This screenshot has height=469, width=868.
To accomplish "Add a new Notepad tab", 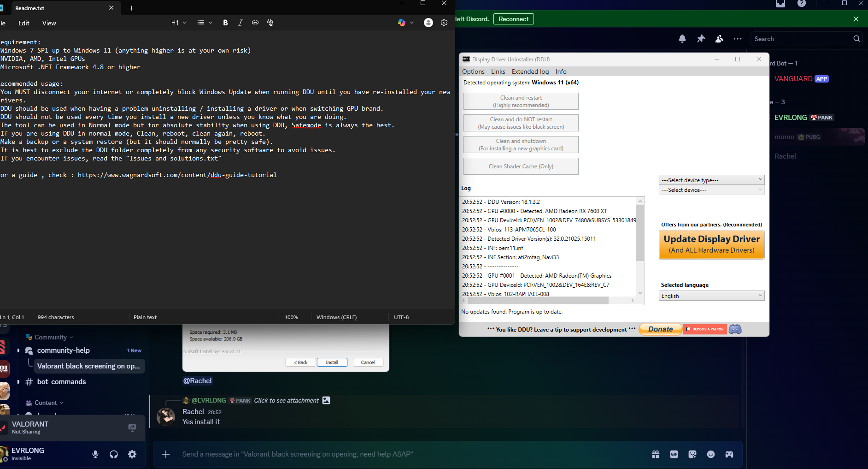I will point(131,8).
